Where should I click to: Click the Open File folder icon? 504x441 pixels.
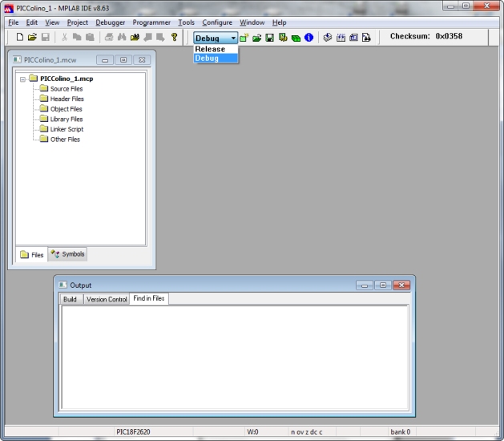pos(32,37)
